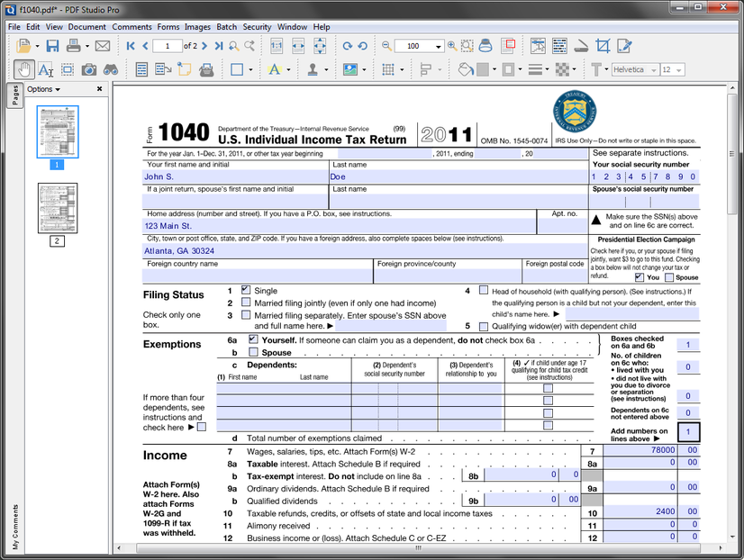
Task: Go to the next page
Action: (x=204, y=46)
